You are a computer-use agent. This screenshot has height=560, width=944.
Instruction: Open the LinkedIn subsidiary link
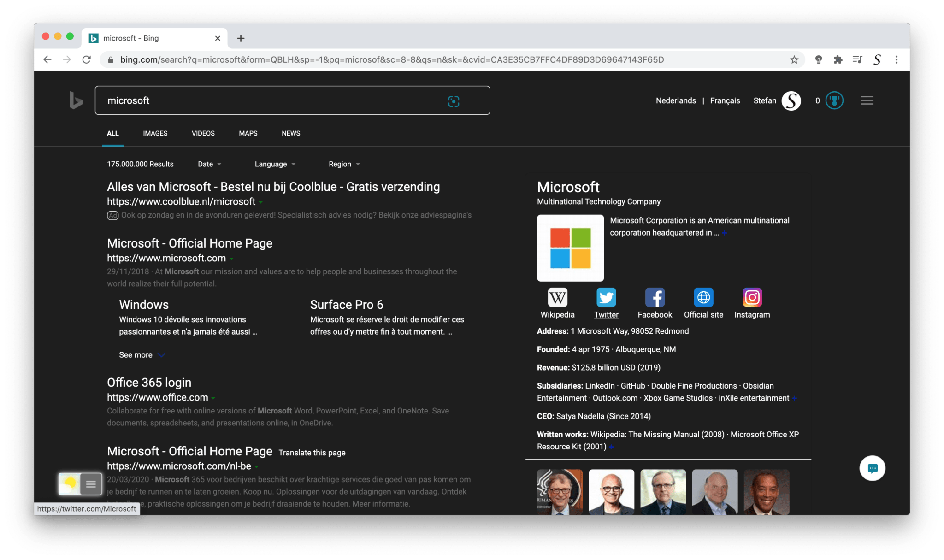tap(600, 386)
